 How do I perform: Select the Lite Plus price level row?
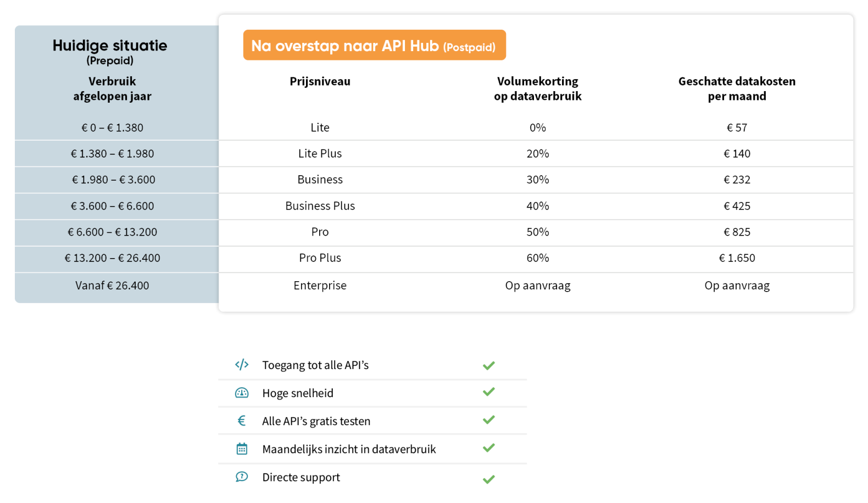pos(320,154)
